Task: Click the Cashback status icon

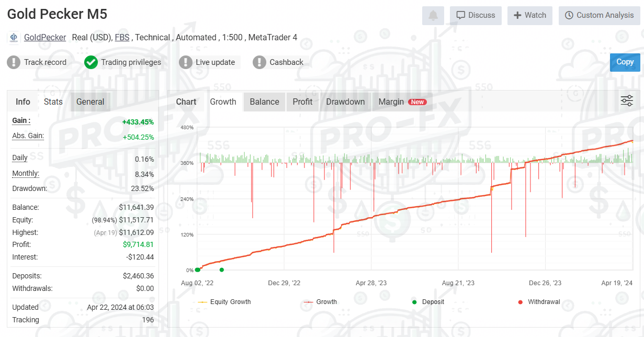Action: tap(259, 62)
